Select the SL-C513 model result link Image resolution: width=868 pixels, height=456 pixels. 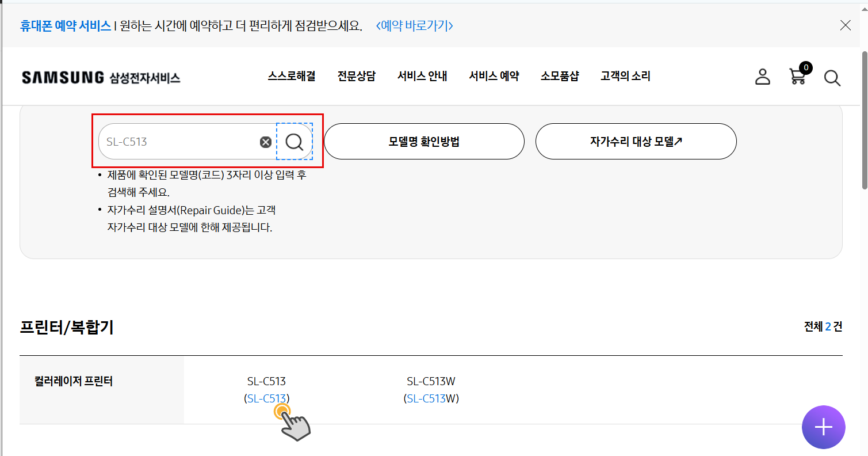point(267,398)
